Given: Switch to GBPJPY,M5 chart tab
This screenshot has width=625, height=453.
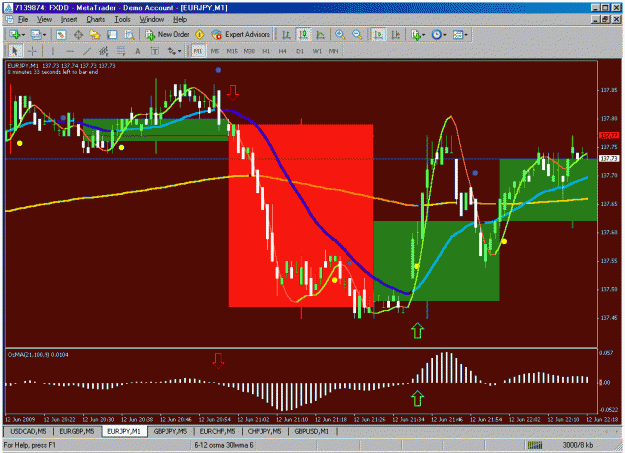Looking at the screenshot, I should point(170,431).
